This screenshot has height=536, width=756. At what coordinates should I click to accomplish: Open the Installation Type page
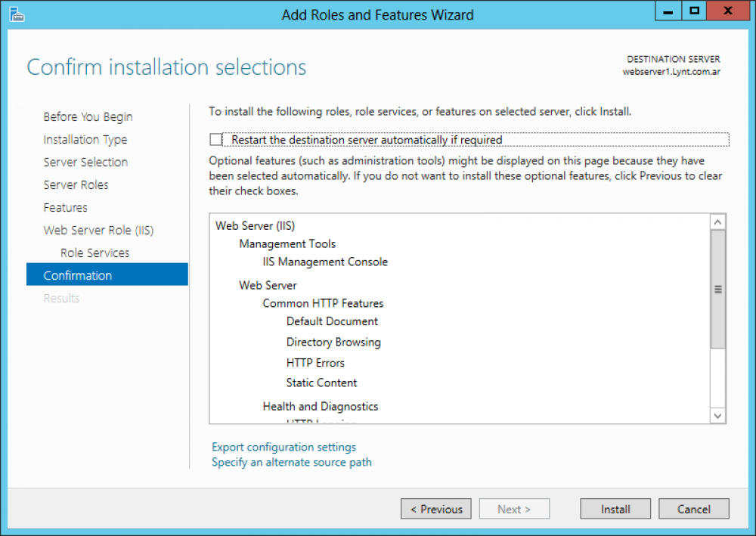[85, 139]
